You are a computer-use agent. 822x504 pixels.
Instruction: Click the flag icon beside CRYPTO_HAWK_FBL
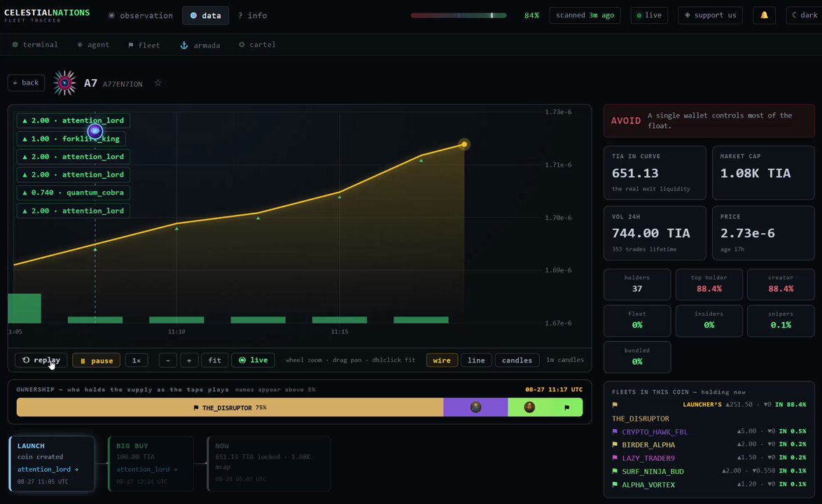tap(615, 432)
